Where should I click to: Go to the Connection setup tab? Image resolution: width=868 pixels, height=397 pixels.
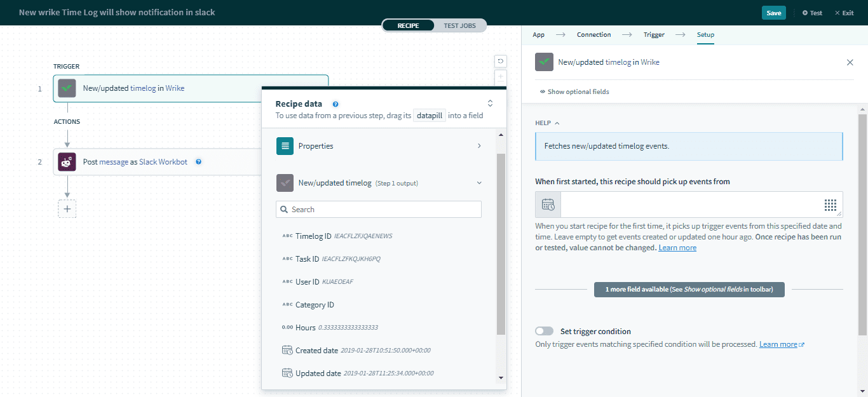tap(593, 35)
